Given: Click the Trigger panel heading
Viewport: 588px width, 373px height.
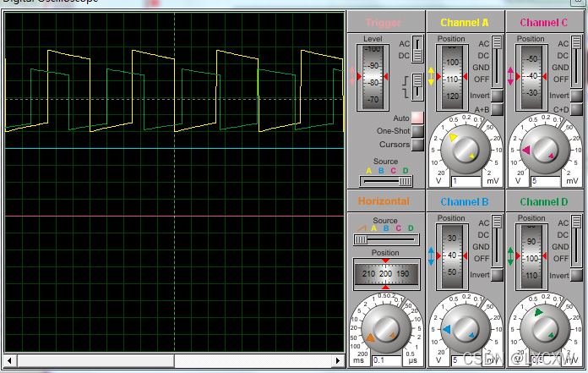Looking at the screenshot, I should [384, 23].
